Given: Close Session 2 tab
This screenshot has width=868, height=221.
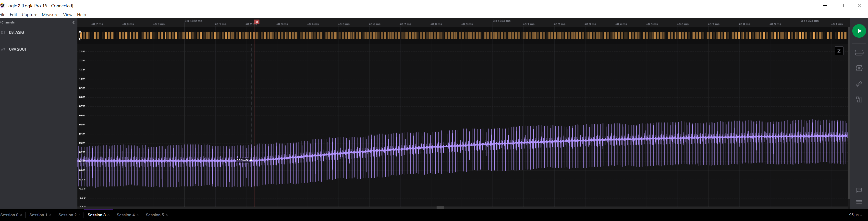Looking at the screenshot, I should pos(80,215).
